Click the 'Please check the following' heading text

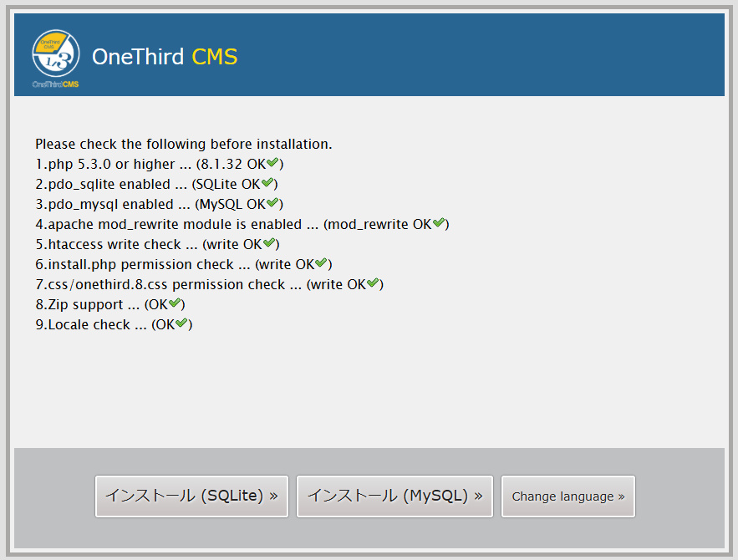pos(184,144)
